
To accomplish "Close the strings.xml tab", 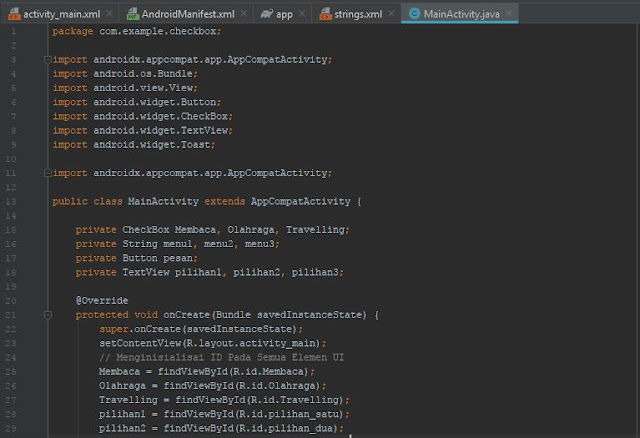I will click(x=391, y=14).
